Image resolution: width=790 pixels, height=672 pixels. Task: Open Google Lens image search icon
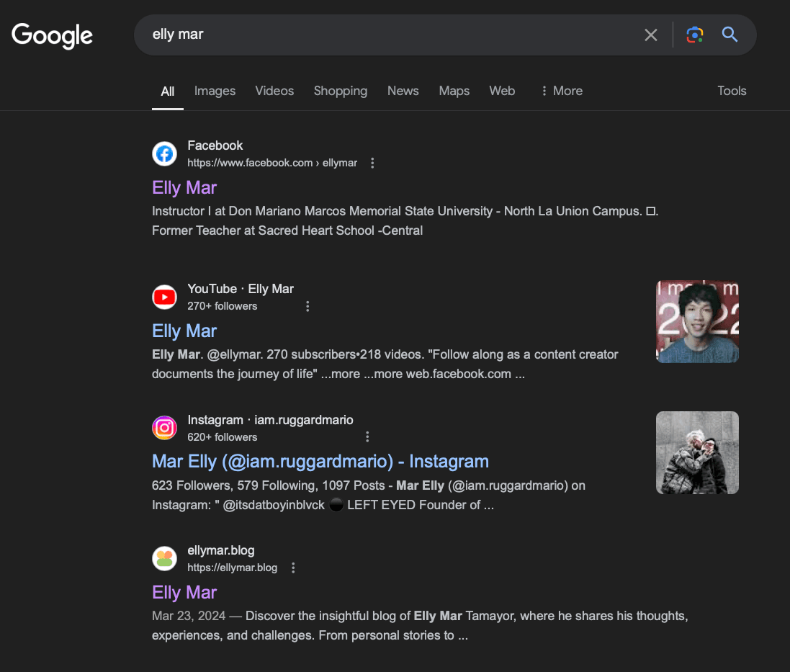695,35
